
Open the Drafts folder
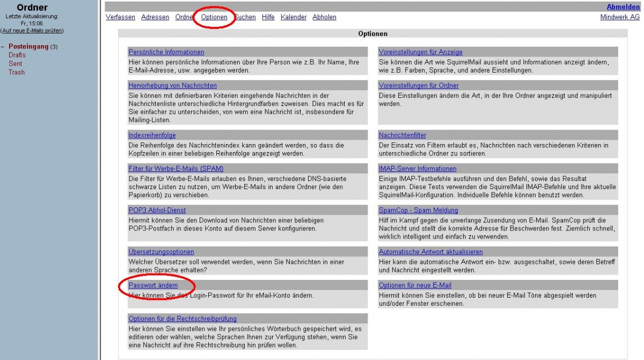coord(17,55)
